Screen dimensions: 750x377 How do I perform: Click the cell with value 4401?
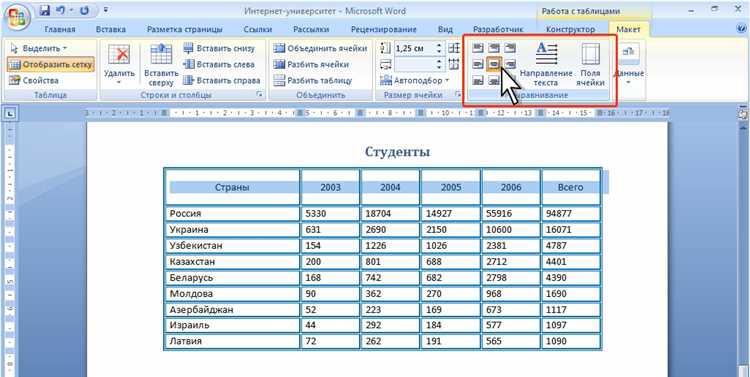571,262
